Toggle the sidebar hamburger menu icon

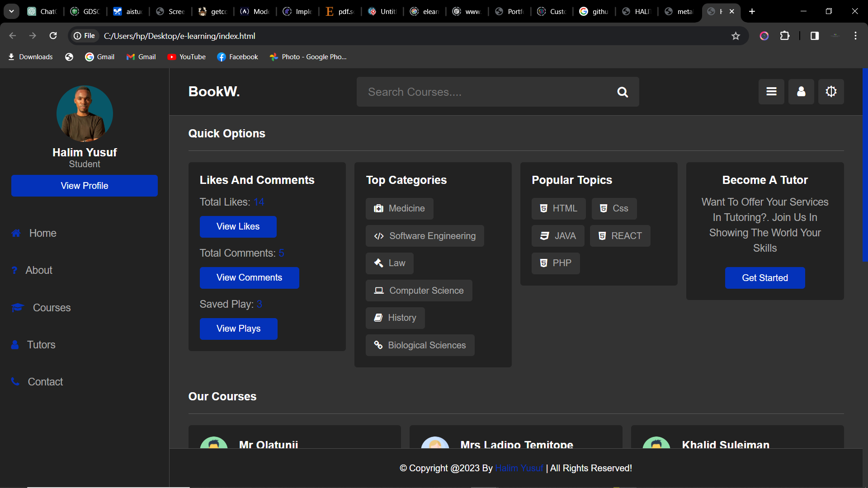pos(771,92)
